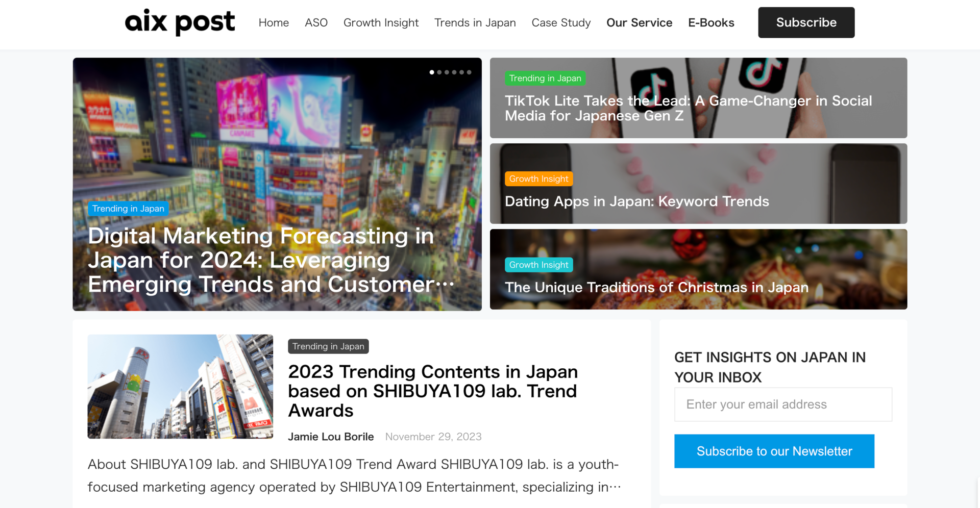This screenshot has width=980, height=508.
Task: Open 2023 Trending Contents in Japan article title
Action: pyautogui.click(x=433, y=391)
